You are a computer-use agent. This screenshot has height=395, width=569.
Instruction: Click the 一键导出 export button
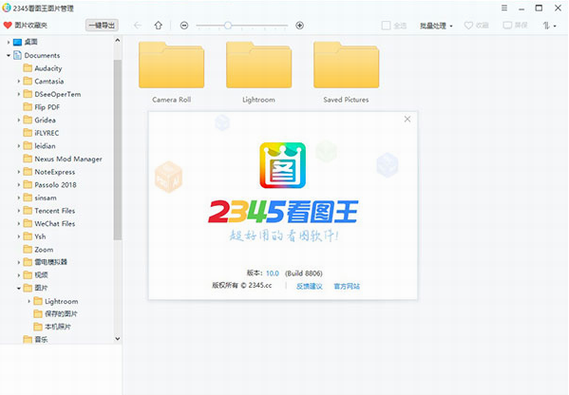point(102,25)
